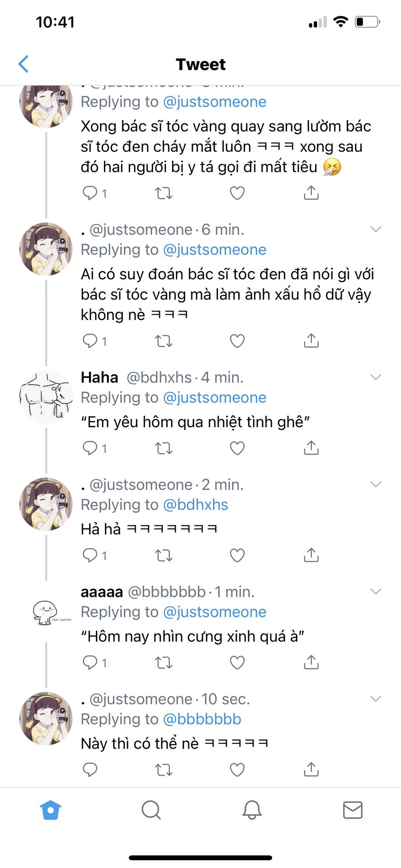
Task: Open the @bdhxhs mention link
Action: pyautogui.click(x=195, y=505)
